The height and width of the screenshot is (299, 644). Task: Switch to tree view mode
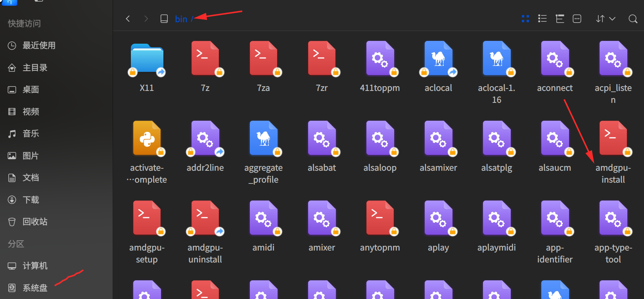(x=560, y=19)
